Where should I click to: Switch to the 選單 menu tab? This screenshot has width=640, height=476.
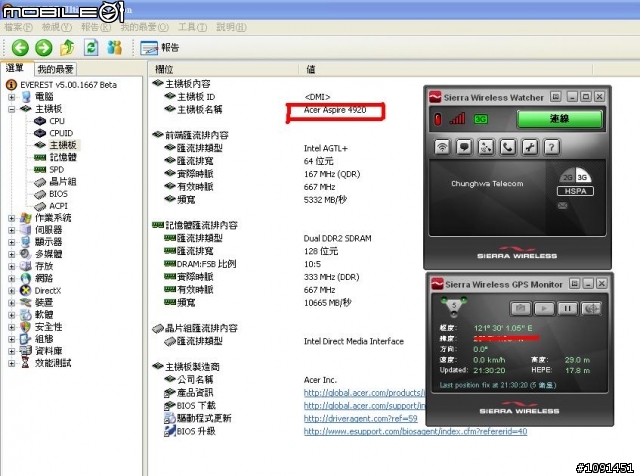(x=15, y=69)
